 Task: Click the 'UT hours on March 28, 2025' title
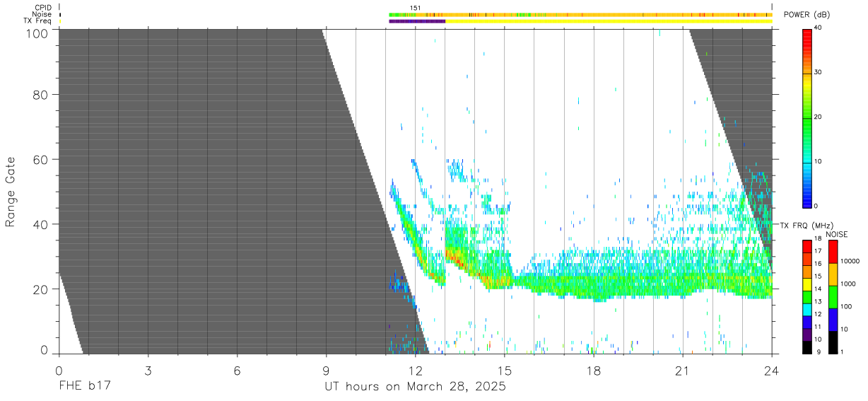click(x=415, y=387)
